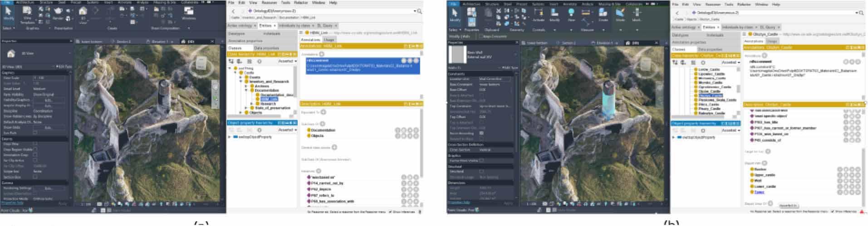868x226 pixels.
Task: Open the Asserted dropdown in left class hierarchy
Action: [x=287, y=61]
